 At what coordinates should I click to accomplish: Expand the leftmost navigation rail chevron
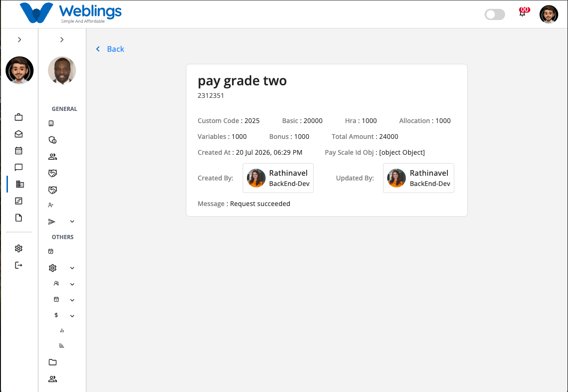point(20,40)
